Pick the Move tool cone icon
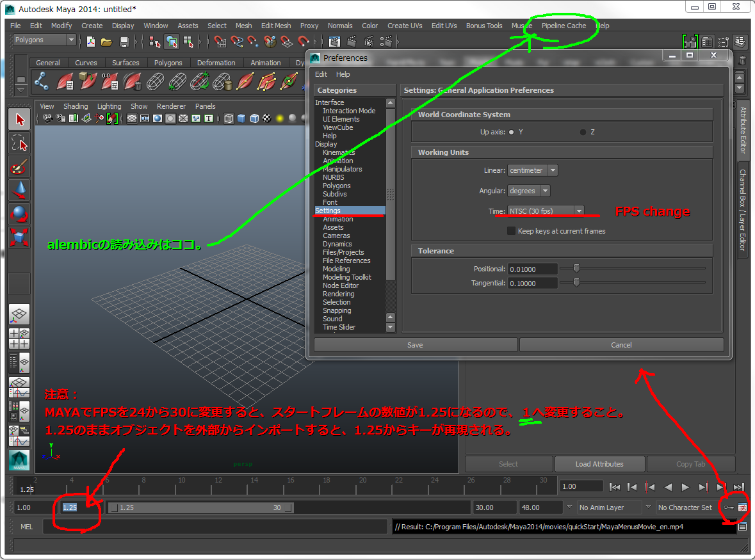Screen dimensions: 755x560 (x=19, y=190)
